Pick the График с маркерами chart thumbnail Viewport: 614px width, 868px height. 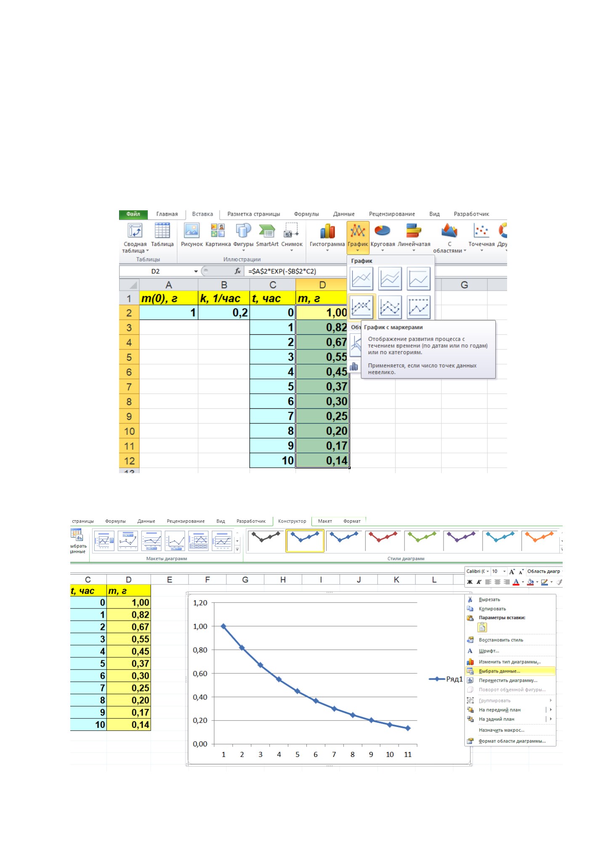(x=361, y=307)
